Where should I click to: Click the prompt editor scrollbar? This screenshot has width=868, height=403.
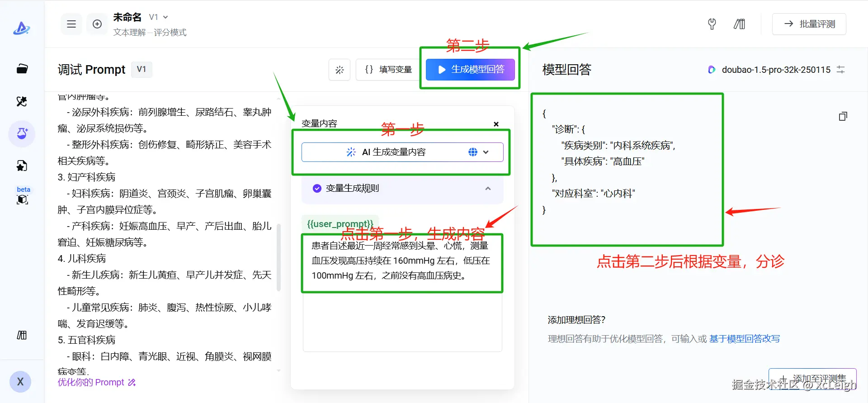click(278, 258)
